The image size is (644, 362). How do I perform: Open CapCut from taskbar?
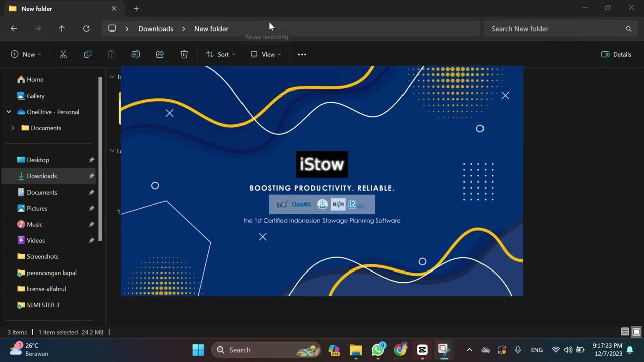tap(422, 350)
